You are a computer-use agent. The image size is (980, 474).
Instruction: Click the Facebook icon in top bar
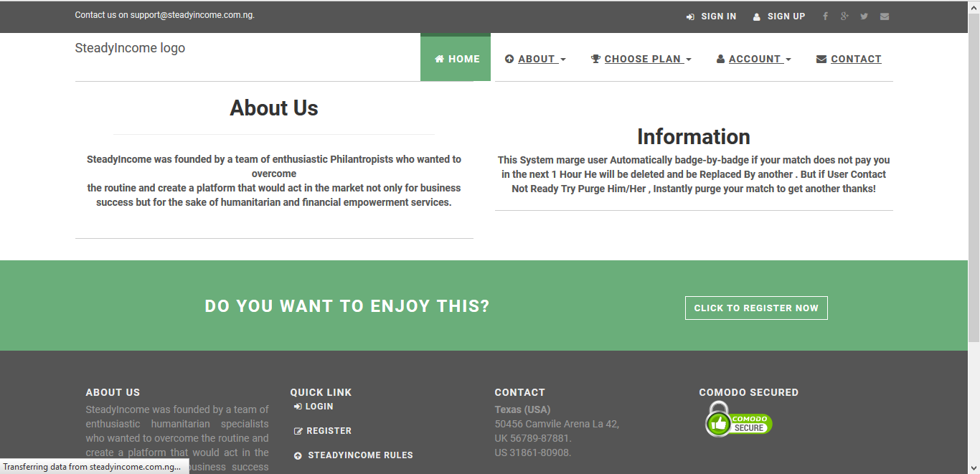point(825,16)
